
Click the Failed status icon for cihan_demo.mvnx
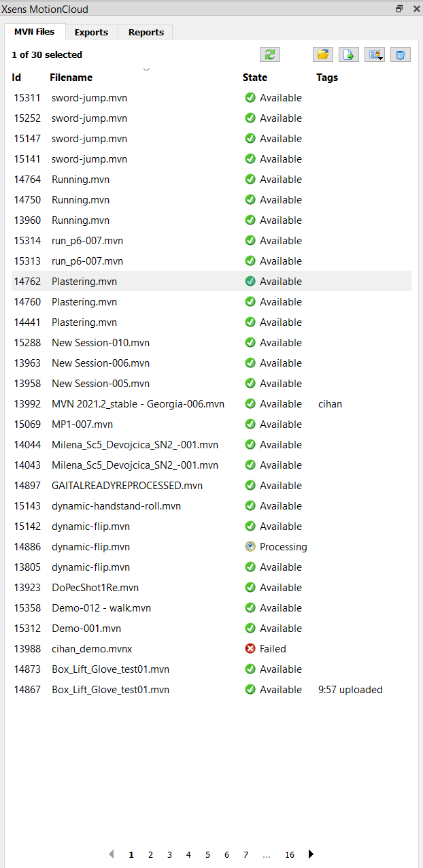pyautogui.click(x=249, y=648)
